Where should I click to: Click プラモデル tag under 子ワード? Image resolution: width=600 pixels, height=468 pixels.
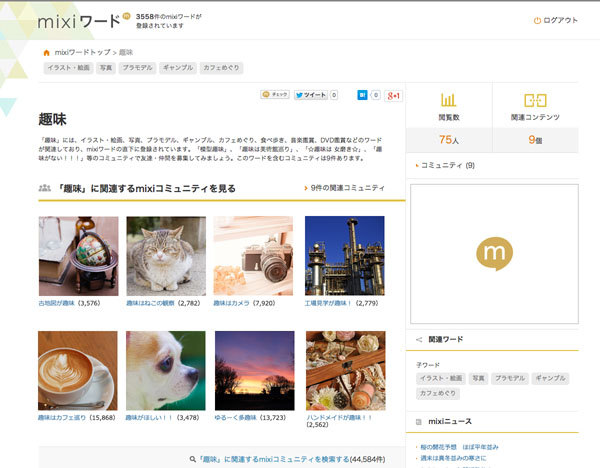(x=510, y=379)
